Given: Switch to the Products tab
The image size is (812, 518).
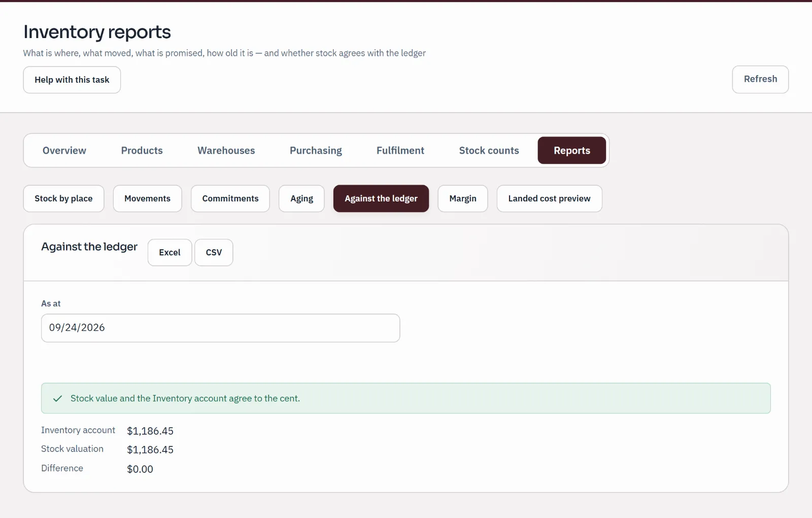Looking at the screenshot, I should [x=142, y=151].
